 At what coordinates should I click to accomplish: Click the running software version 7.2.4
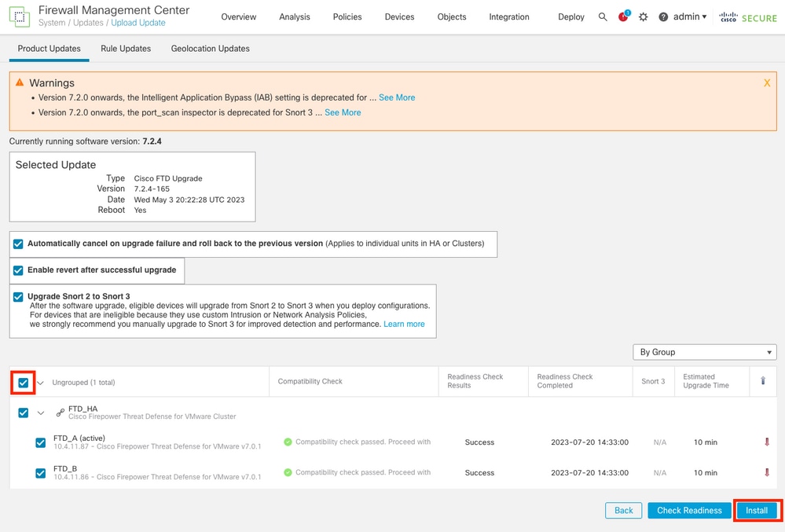pos(152,141)
